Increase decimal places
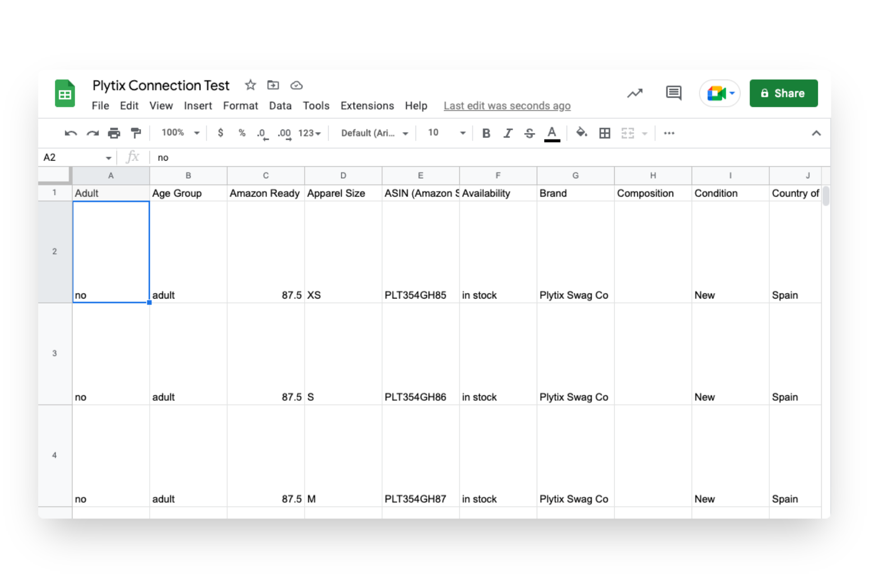Viewport: 869px width, 588px height. pos(285,133)
